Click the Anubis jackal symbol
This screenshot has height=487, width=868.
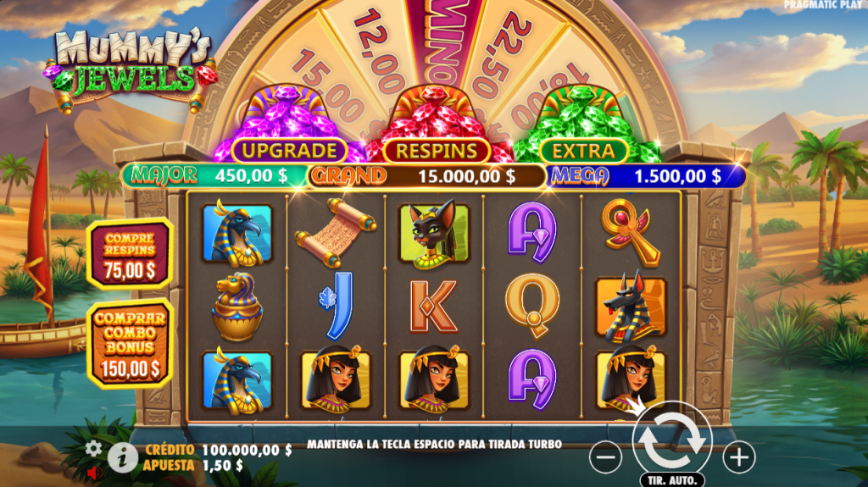pos(630,306)
